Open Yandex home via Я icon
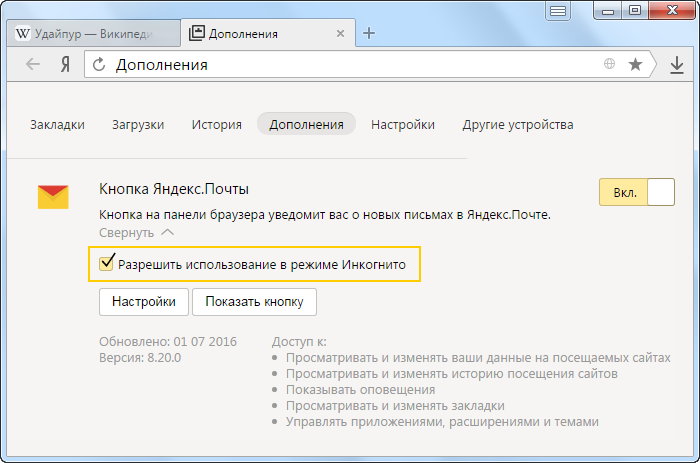 (x=65, y=65)
